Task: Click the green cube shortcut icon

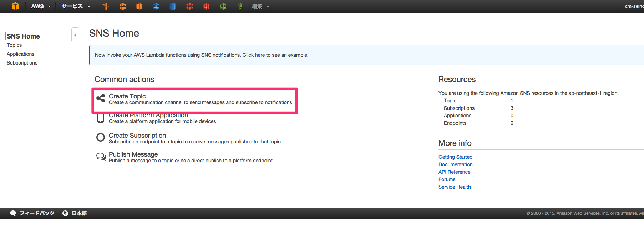Action: click(223, 6)
